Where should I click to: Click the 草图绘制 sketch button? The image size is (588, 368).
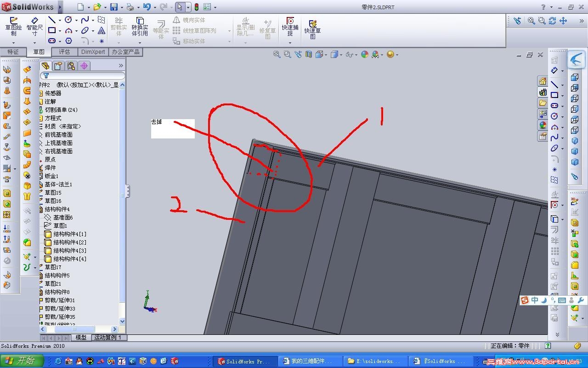click(x=13, y=27)
